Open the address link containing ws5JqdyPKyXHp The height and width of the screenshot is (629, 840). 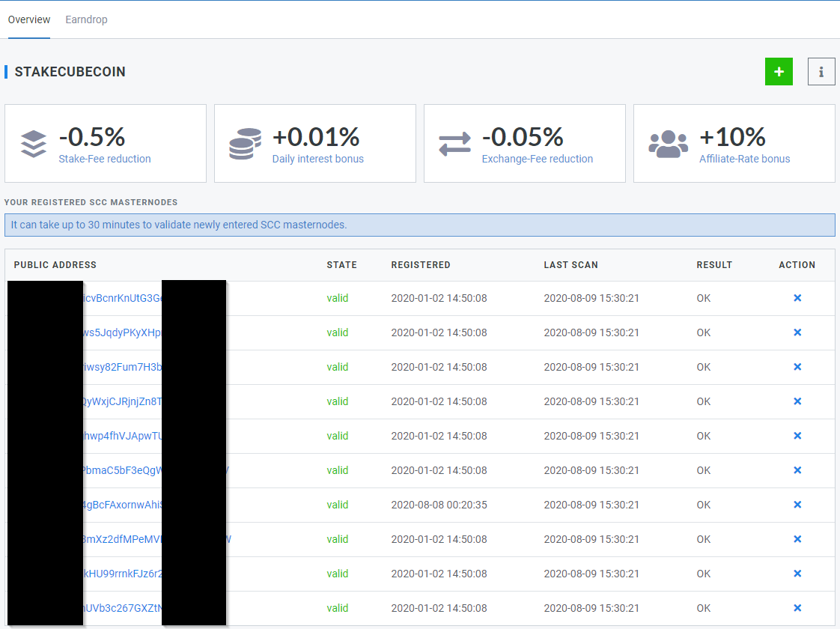(x=122, y=332)
